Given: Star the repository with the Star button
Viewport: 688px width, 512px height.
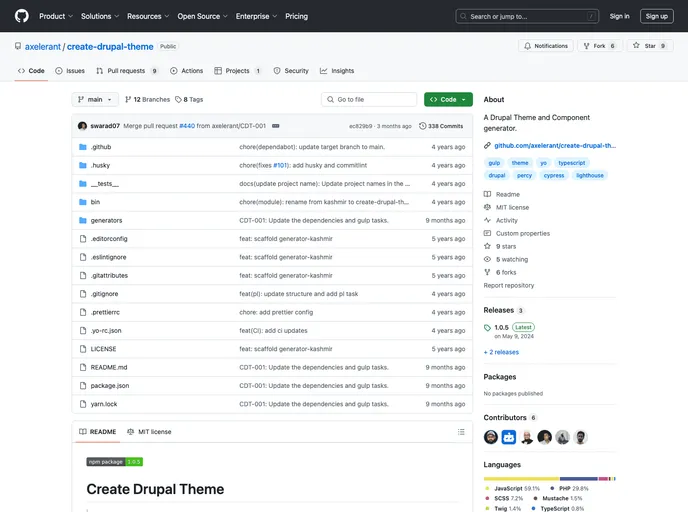Looking at the screenshot, I should pos(650,46).
